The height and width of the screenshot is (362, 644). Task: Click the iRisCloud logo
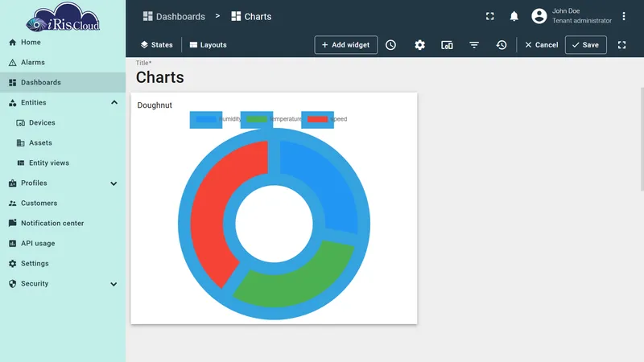click(63, 17)
